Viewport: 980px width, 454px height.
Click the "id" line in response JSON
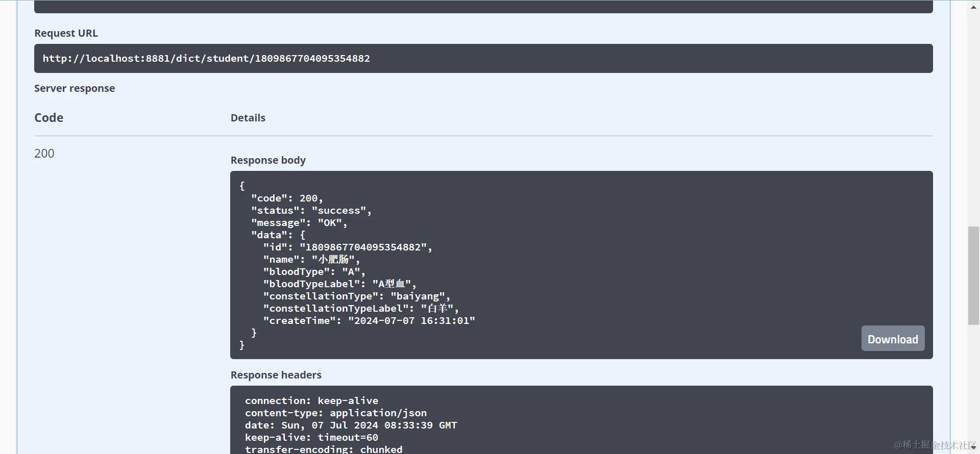(x=348, y=247)
